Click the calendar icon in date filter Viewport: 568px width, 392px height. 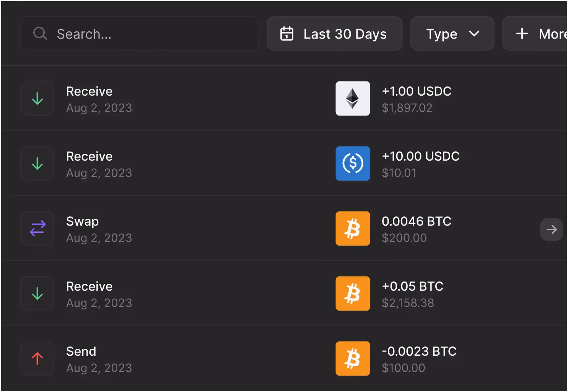click(286, 34)
